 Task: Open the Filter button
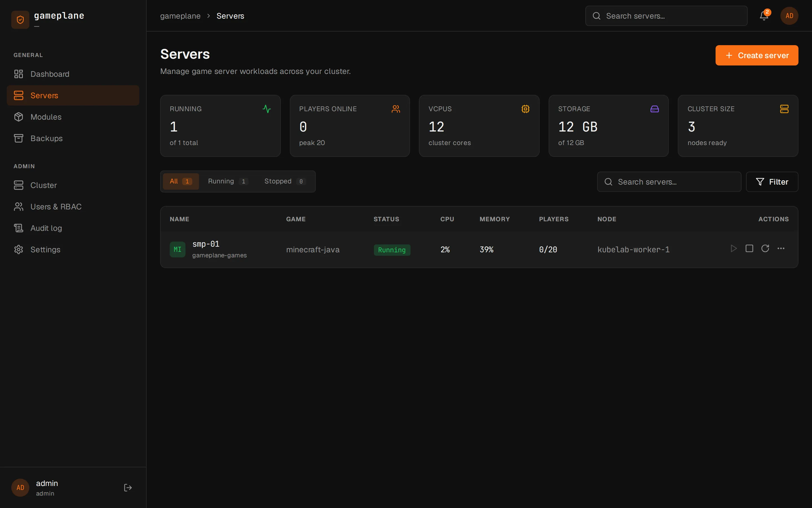point(772,182)
